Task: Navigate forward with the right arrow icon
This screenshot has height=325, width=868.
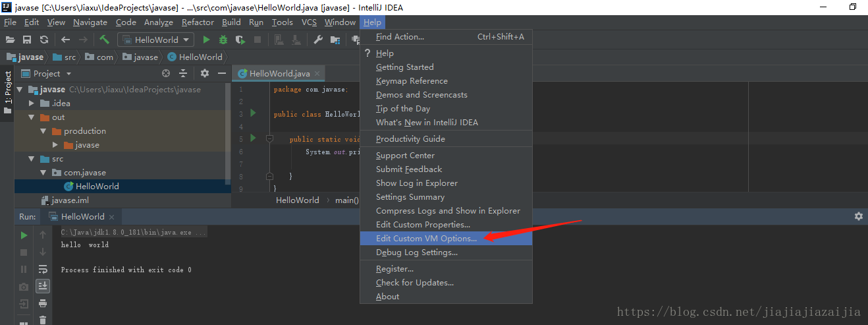Action: pyautogui.click(x=82, y=40)
